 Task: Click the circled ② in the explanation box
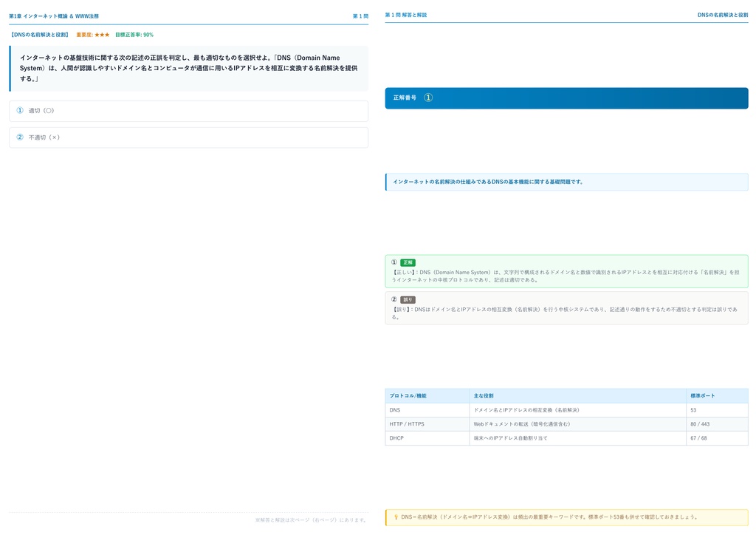394,299
